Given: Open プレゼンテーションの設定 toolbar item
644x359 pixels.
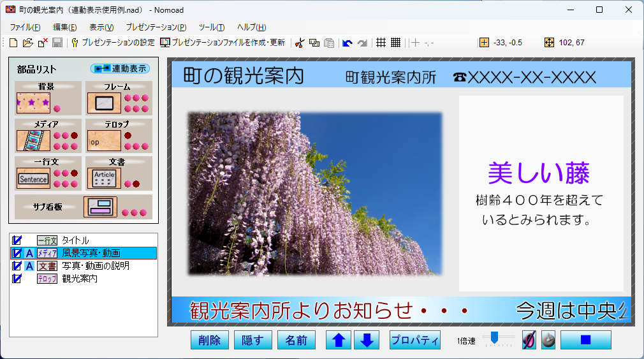Looking at the screenshot, I should pos(113,43).
